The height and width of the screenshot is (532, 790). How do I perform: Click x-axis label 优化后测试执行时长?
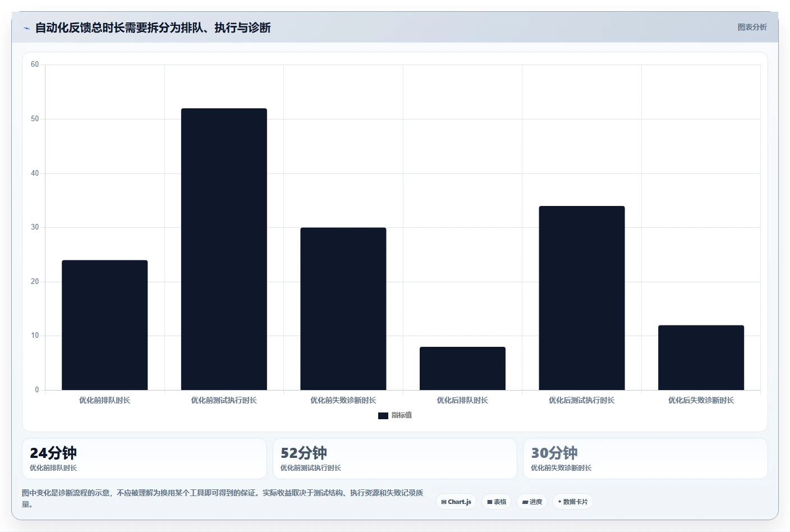coord(582,400)
